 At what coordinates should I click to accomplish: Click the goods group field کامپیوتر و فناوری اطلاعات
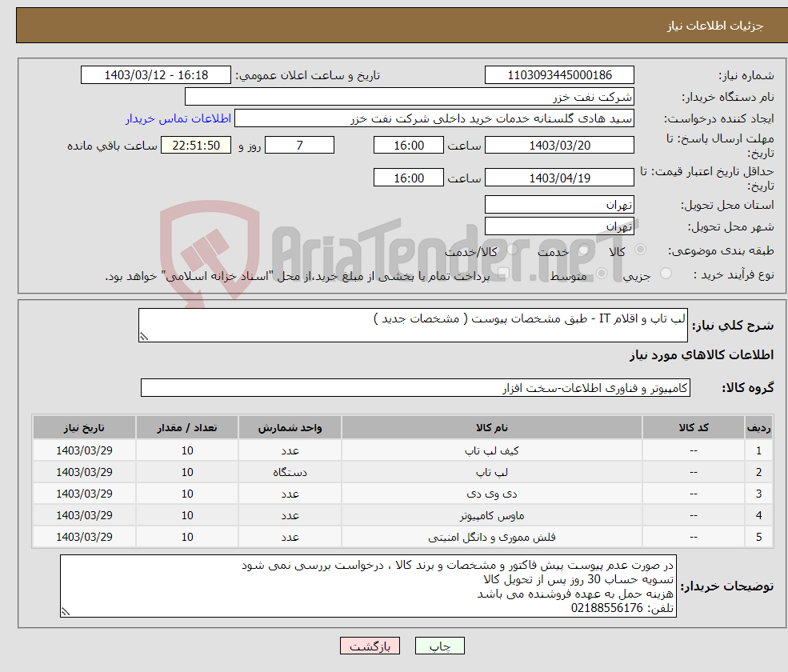click(x=415, y=388)
